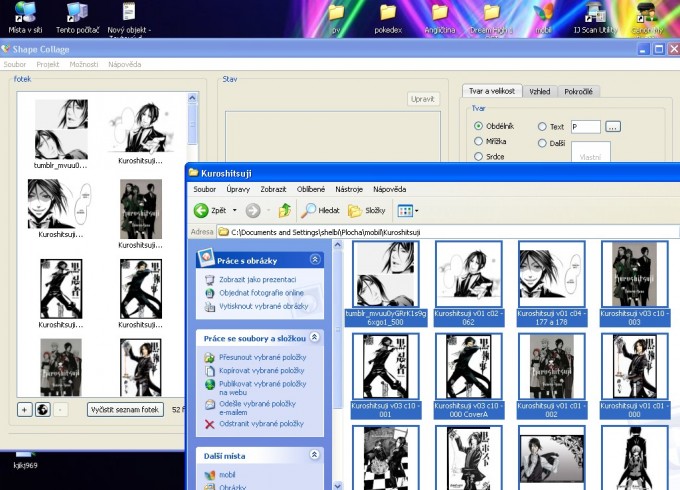Switch to the Pokročilé tab
Viewport: 680px width, 490px height.
[x=579, y=91]
